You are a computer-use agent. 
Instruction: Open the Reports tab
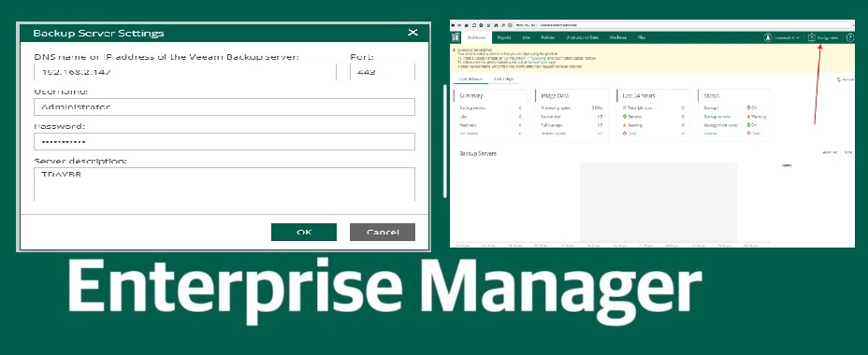click(504, 37)
